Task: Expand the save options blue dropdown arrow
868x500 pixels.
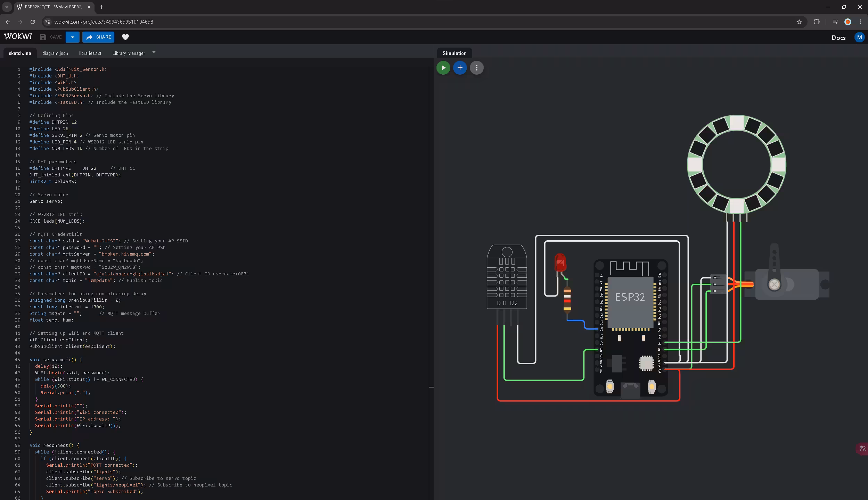Action: click(72, 37)
